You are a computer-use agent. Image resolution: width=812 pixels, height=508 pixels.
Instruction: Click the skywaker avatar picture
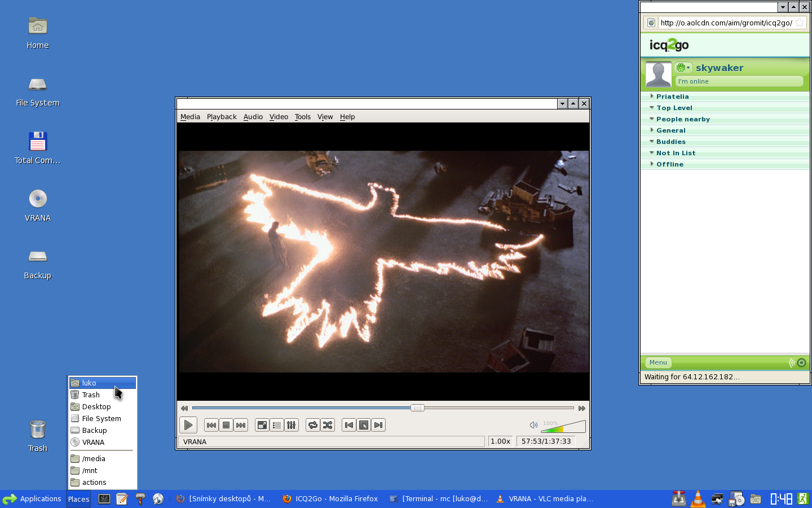pos(658,75)
